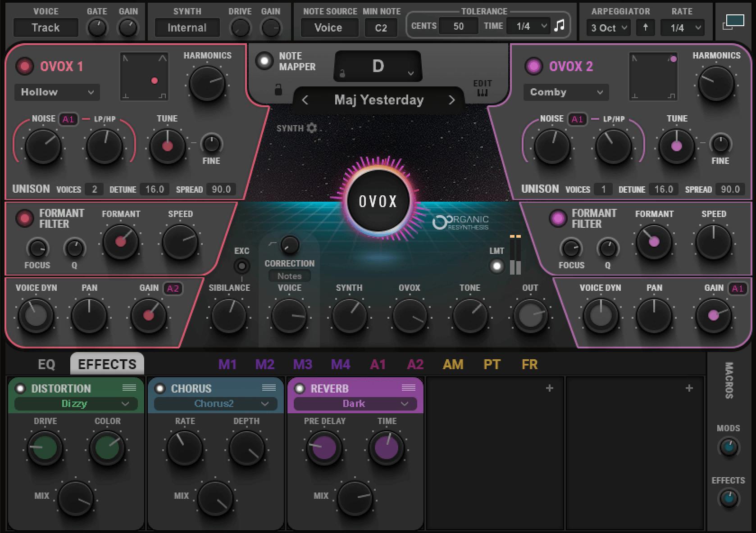
Task: Toggle the EXC exciter button
Action: (242, 266)
